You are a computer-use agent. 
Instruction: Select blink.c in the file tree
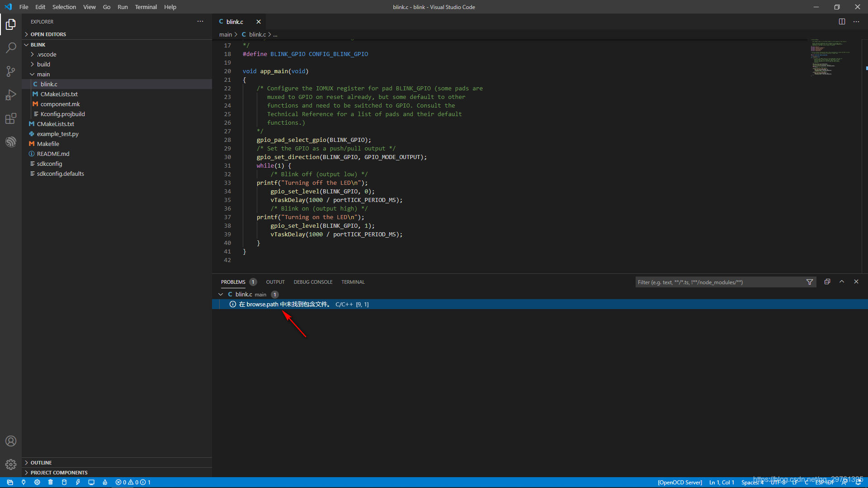point(117,84)
